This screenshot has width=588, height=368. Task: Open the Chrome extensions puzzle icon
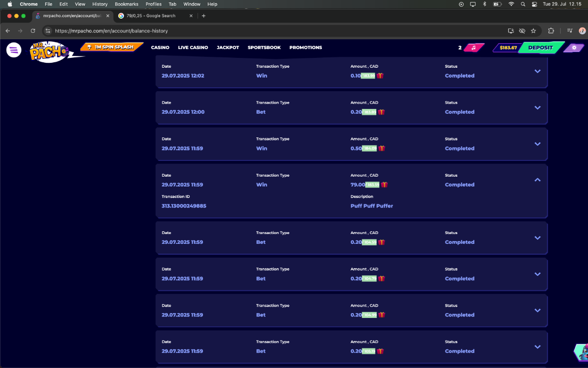coord(551,30)
